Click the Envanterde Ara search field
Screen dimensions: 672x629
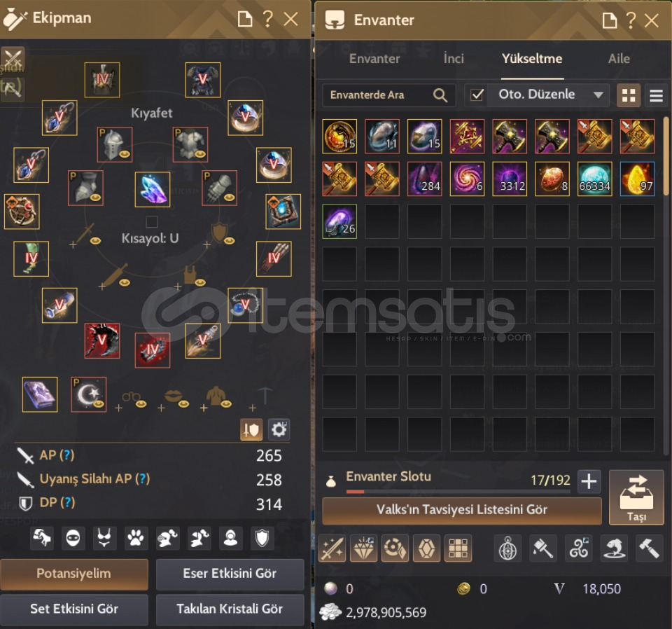coord(388,95)
